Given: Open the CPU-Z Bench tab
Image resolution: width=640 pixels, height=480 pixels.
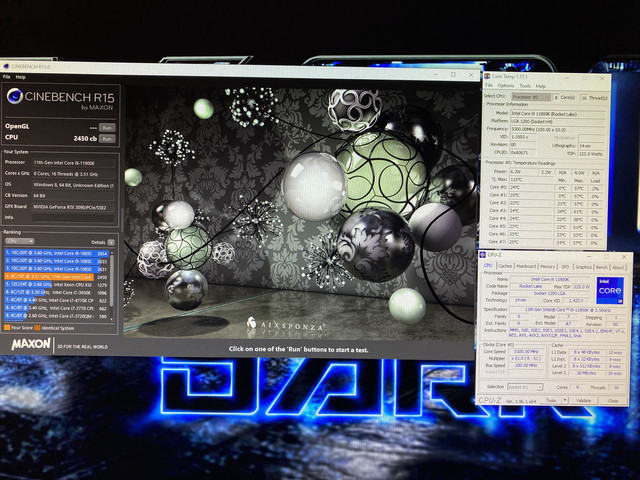Looking at the screenshot, I should [602, 267].
